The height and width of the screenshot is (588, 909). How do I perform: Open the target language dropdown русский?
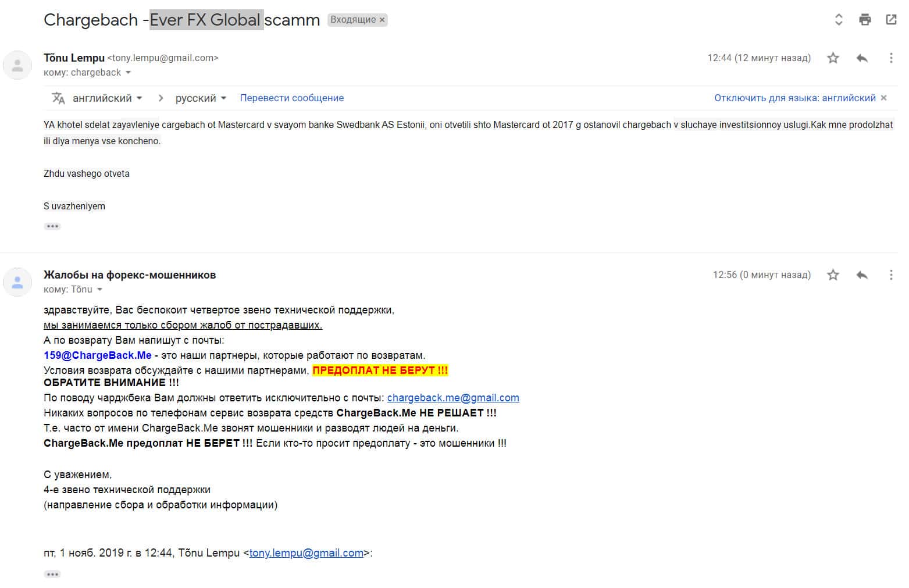(201, 98)
